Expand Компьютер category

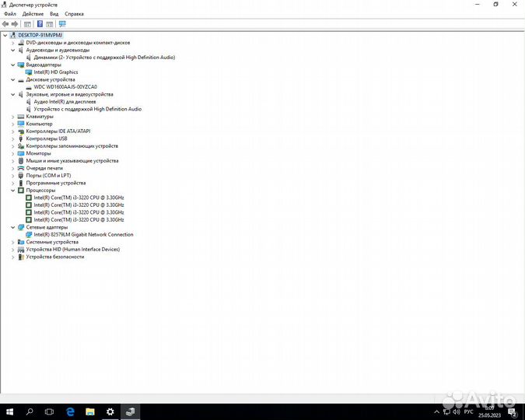coord(13,124)
